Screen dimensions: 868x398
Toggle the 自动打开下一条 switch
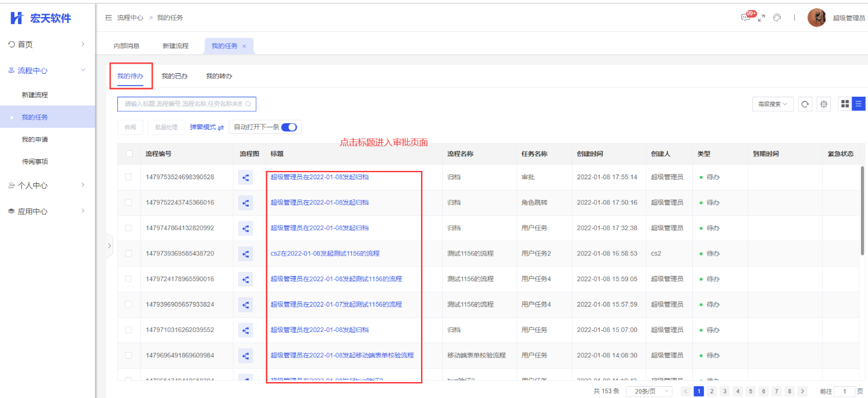point(289,127)
